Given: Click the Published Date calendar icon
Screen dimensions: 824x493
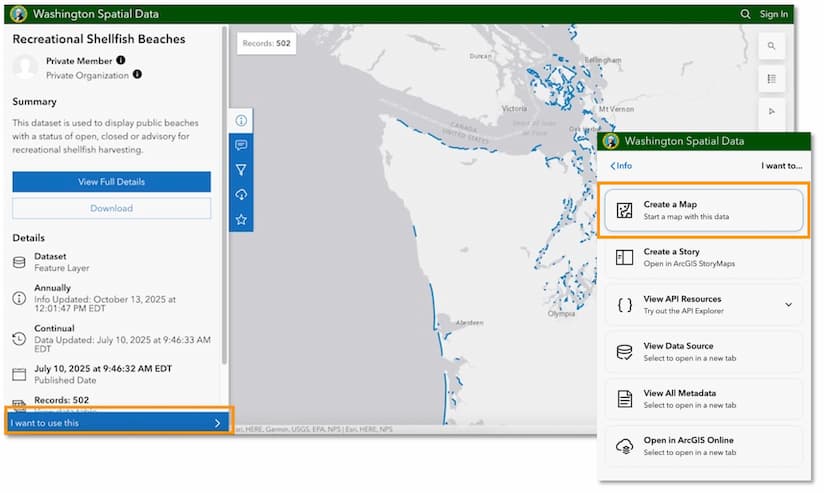Looking at the screenshot, I should coord(19,374).
